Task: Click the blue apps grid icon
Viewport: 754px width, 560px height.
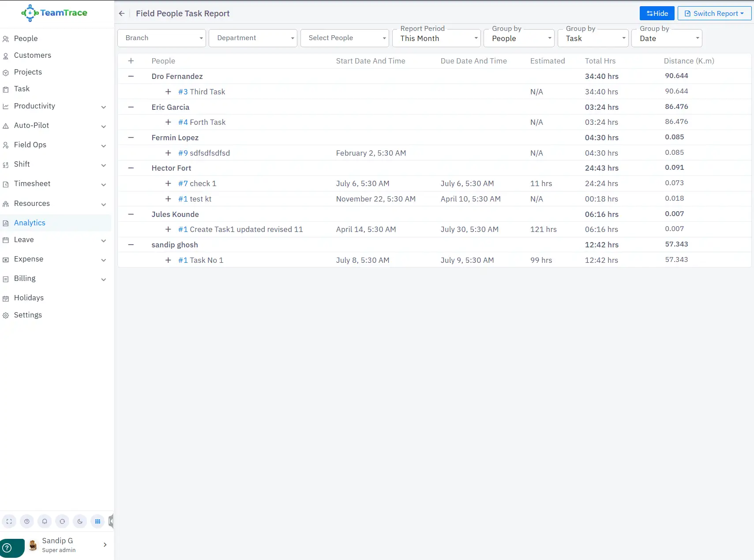Action: [x=98, y=521]
